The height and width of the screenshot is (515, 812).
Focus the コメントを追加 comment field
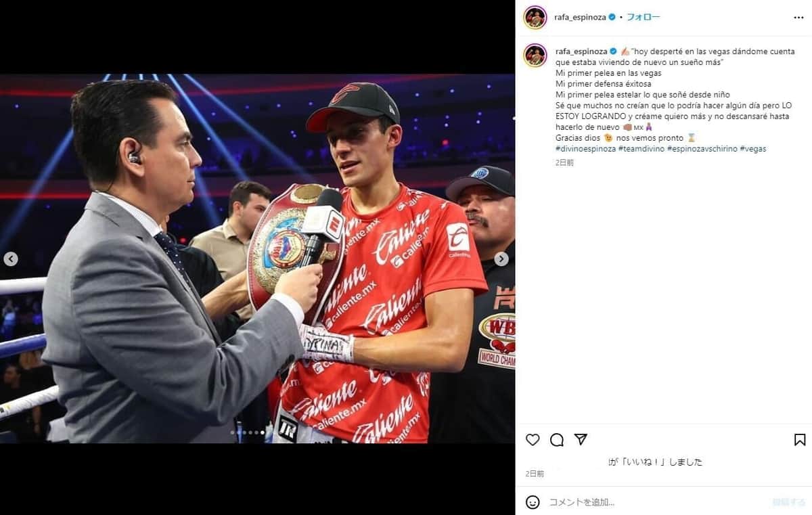pos(656,502)
